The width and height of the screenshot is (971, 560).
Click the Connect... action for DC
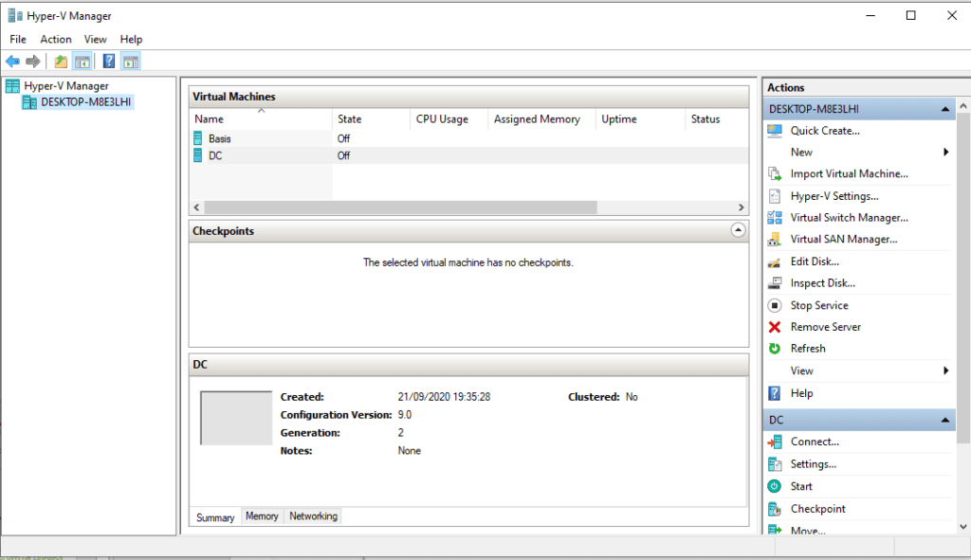pyautogui.click(x=815, y=442)
